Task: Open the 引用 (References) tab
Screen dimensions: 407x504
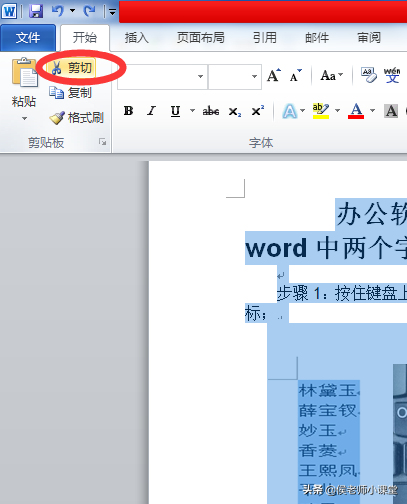Action: (x=265, y=38)
